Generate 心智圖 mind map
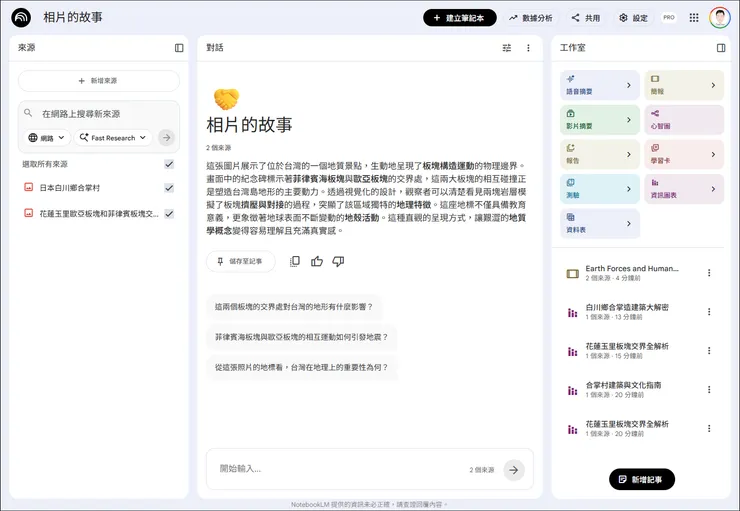 pyautogui.click(x=684, y=120)
